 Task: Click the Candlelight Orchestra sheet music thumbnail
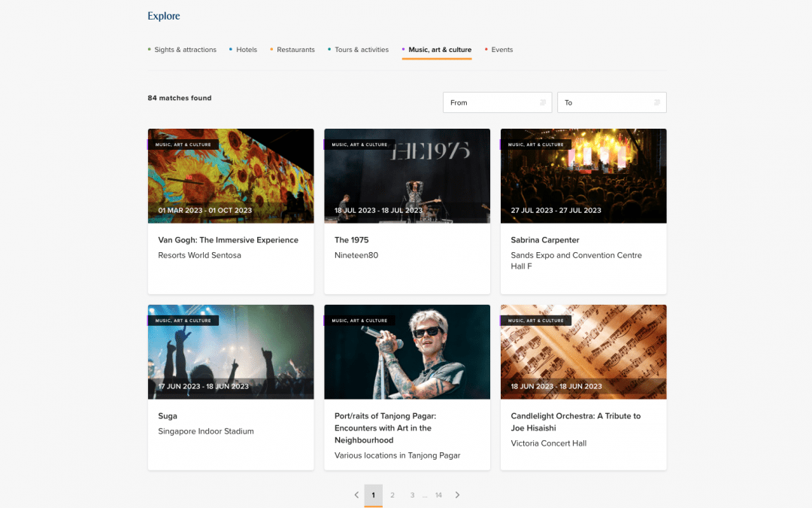point(583,351)
